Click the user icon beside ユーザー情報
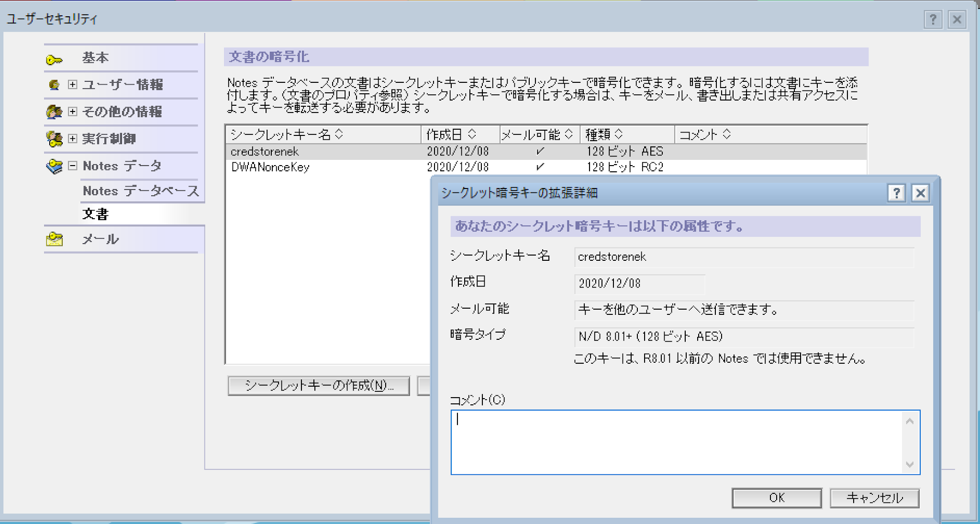 point(54,85)
